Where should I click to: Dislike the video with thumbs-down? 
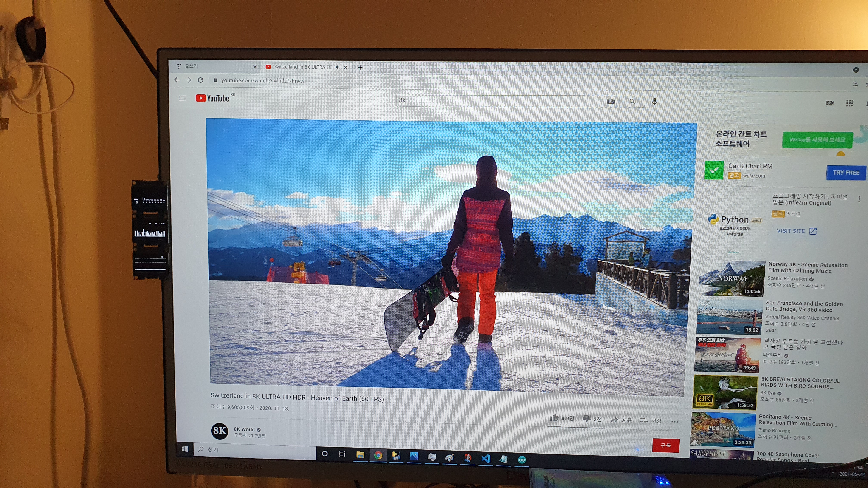coord(587,419)
